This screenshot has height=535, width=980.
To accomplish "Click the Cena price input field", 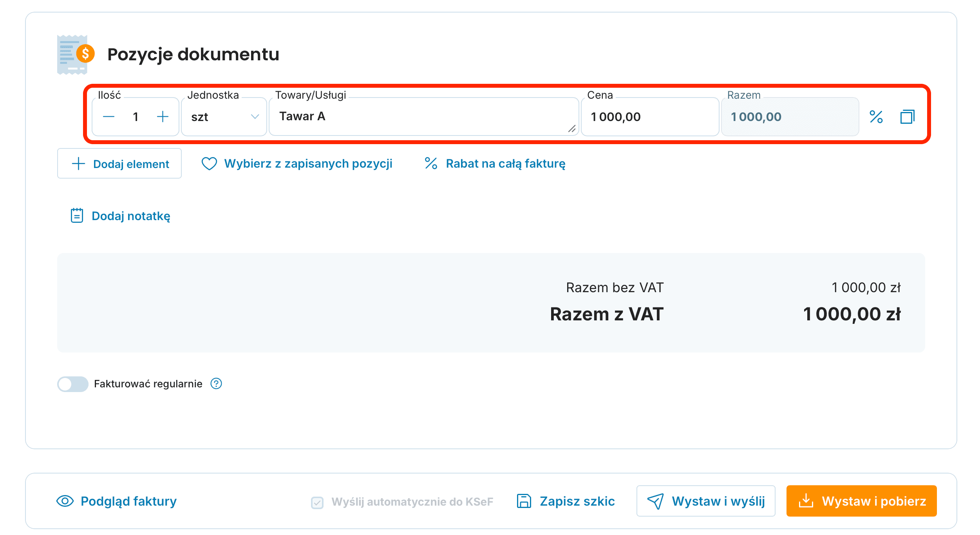I will point(650,117).
